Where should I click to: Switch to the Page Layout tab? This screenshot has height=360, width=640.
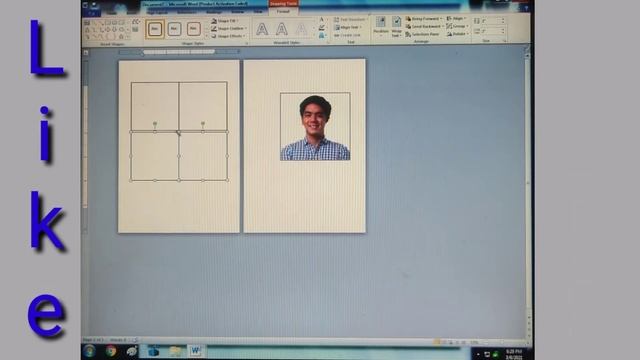(157, 12)
